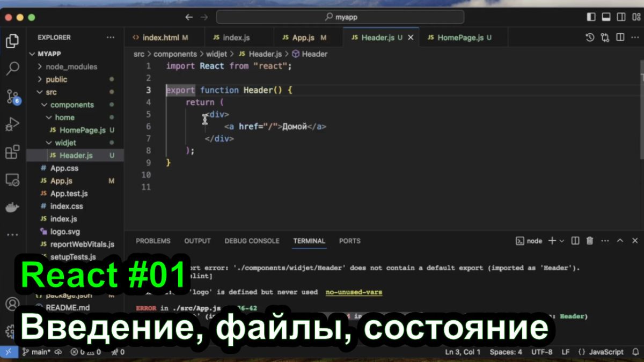Select the TERMINAL panel tab

(x=309, y=241)
